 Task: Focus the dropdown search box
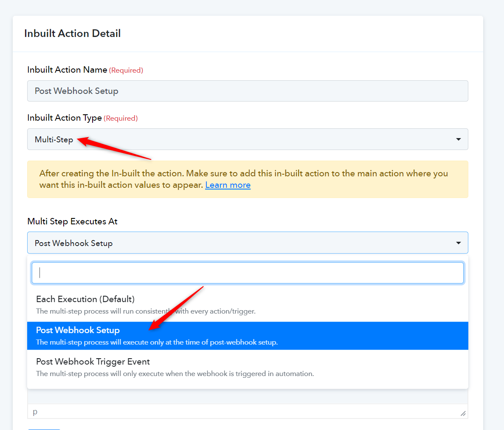tap(248, 273)
